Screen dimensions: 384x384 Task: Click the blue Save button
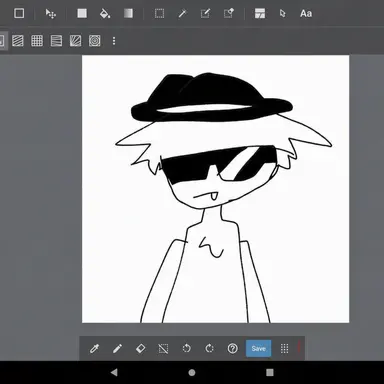pyautogui.click(x=259, y=349)
